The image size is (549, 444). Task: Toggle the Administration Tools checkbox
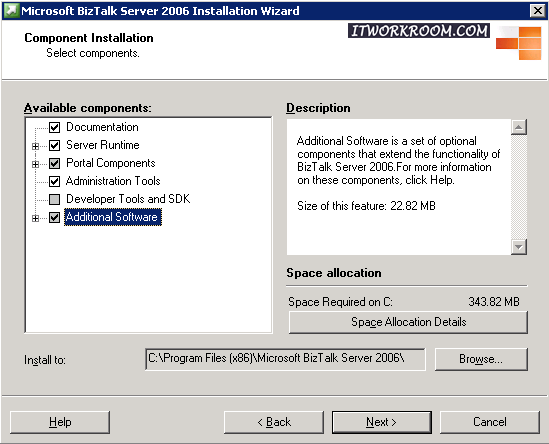click(x=54, y=181)
